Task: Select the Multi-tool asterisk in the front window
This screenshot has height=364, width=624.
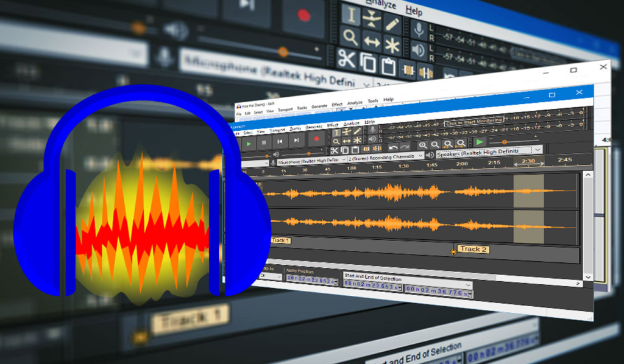Action: coord(357,140)
